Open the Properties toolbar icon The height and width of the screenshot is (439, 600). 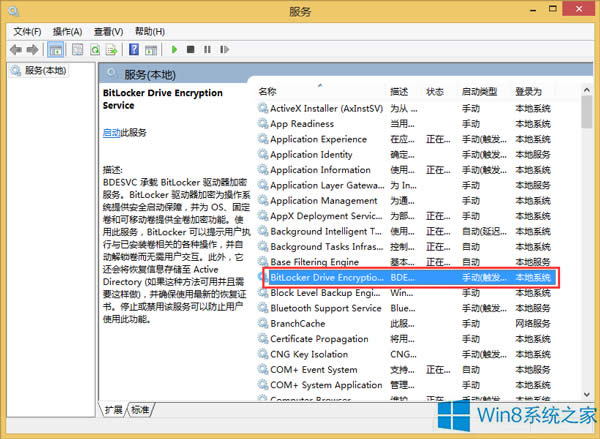(78, 50)
